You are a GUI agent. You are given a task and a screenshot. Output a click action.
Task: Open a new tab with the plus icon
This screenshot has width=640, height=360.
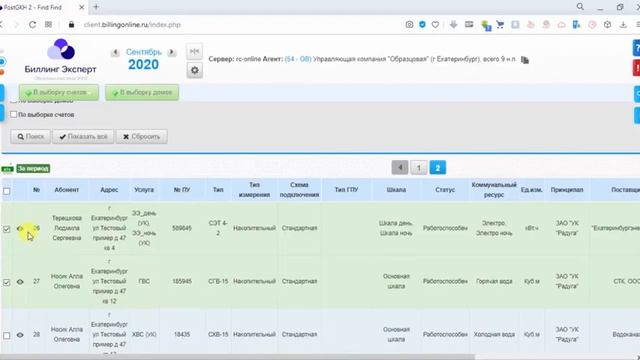tap(96, 7)
